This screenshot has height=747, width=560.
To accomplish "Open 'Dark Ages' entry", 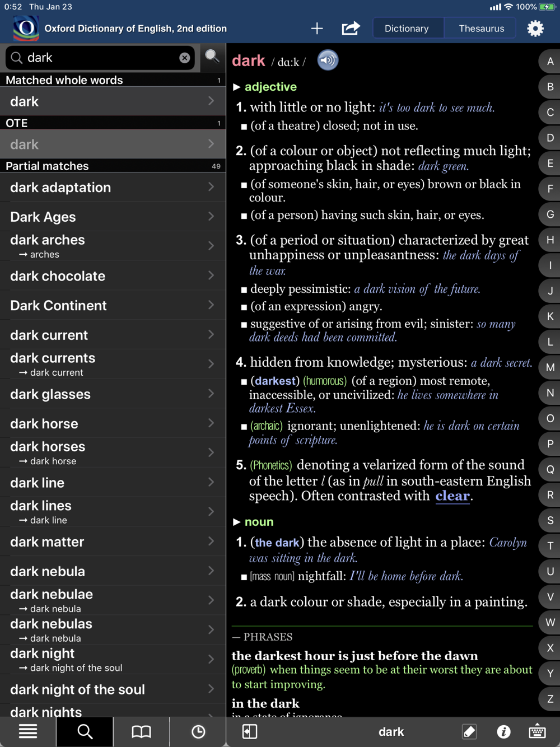I will coord(113,217).
